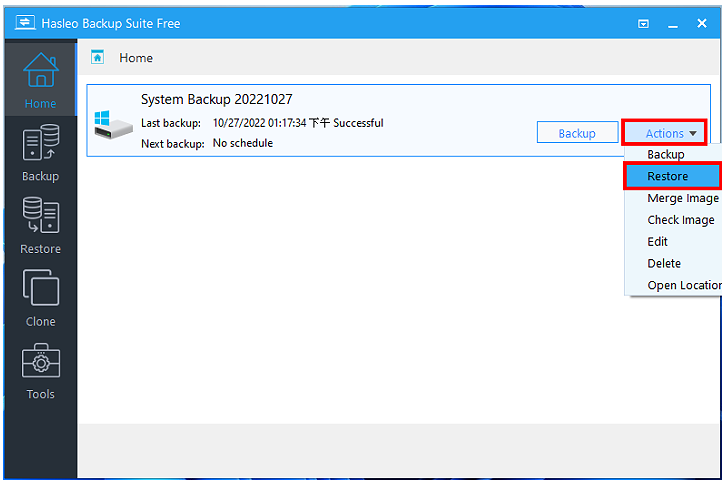Click the Last backup timestamp text

pos(298,123)
